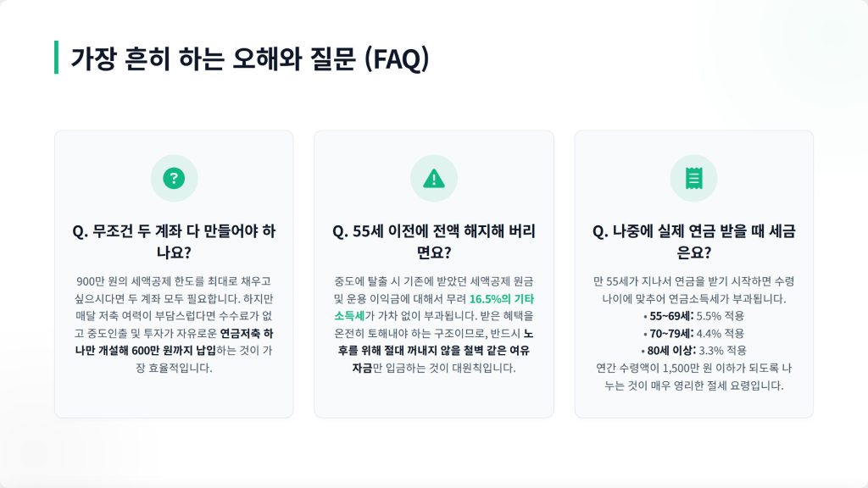Click the bold 600만 원까지 납입 text
Image resolution: width=868 pixels, height=488 pixels.
(174, 351)
